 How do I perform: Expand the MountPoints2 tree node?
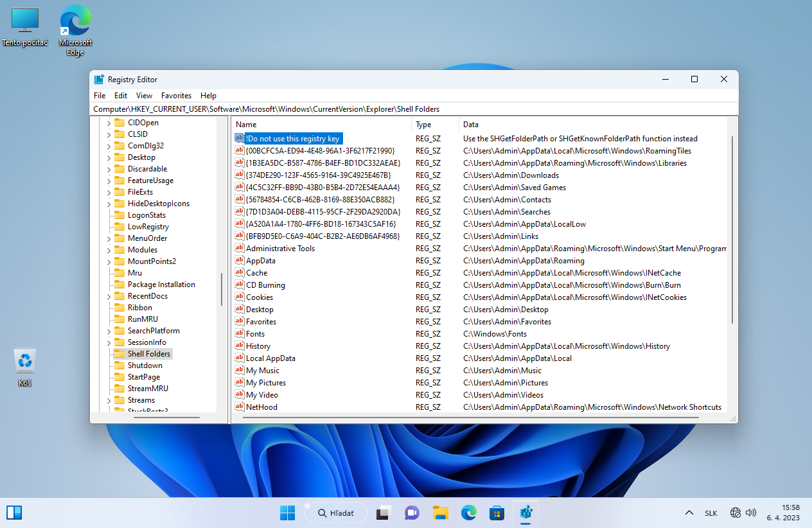coord(109,261)
